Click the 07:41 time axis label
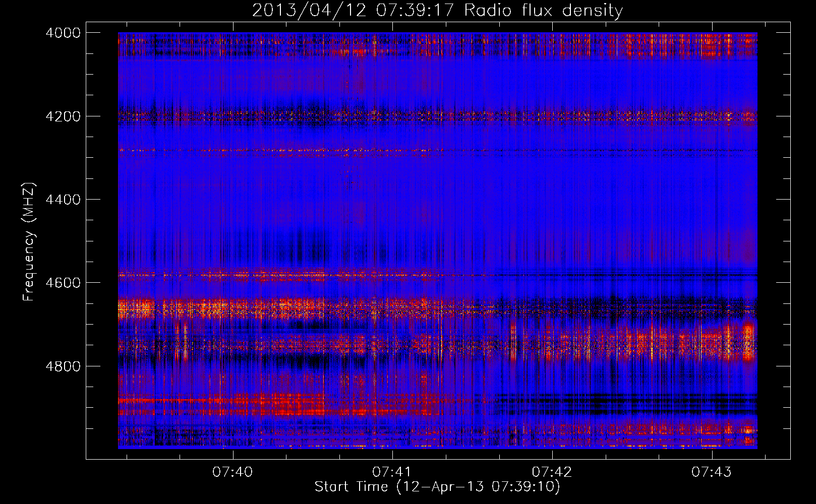Viewport: 816px width, 504px height. (x=392, y=472)
